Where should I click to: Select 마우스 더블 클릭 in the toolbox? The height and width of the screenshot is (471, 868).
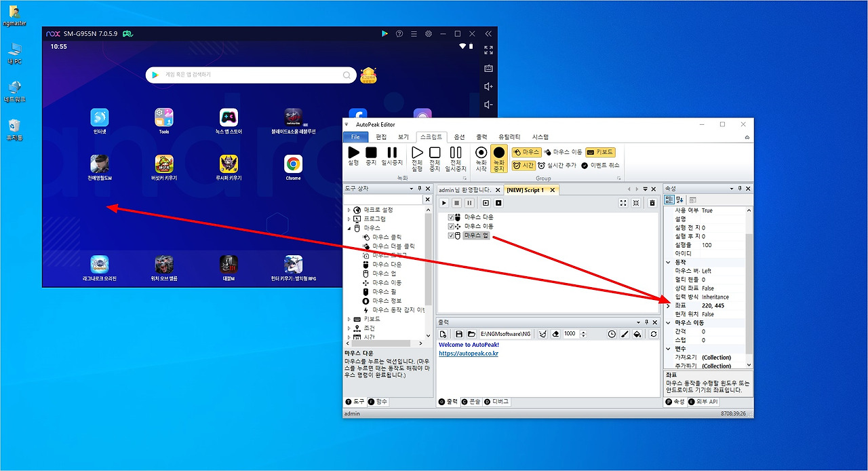point(393,246)
